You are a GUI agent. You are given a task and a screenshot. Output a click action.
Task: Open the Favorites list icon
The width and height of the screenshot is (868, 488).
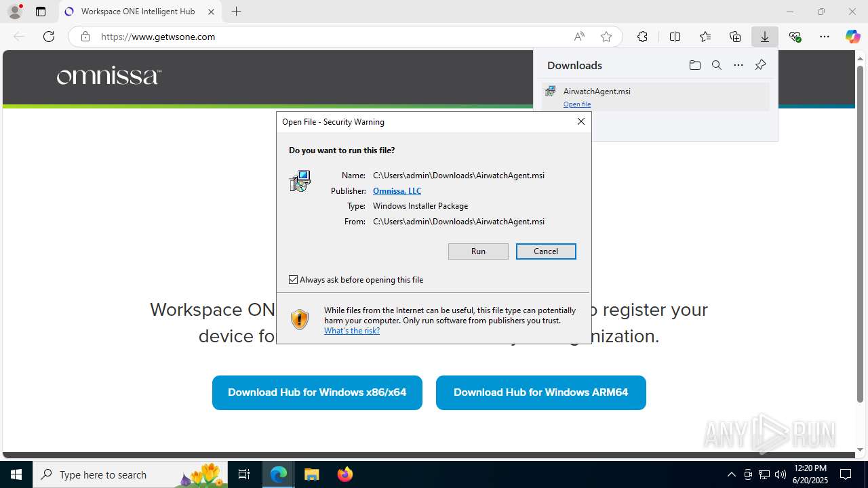[705, 37]
